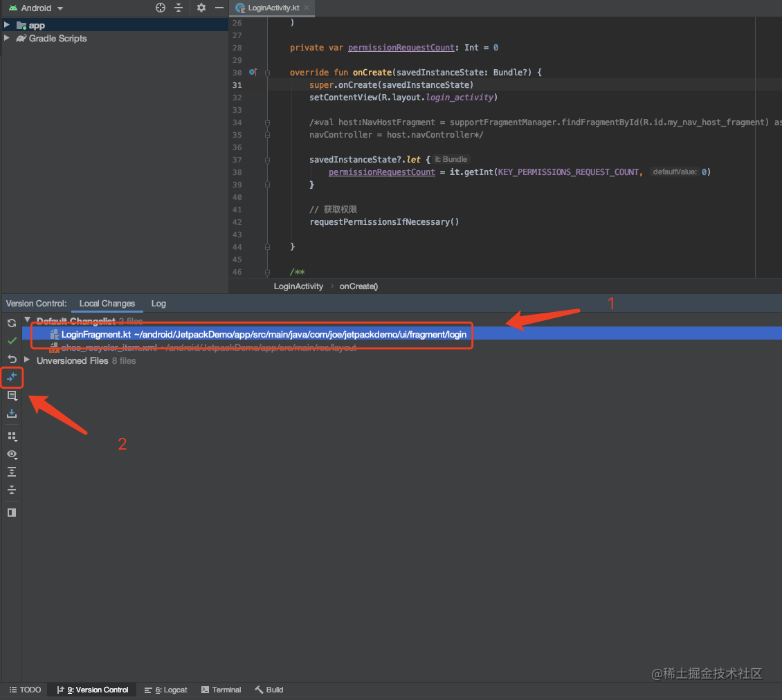The height and width of the screenshot is (700, 782).
Task: Click login_activity in setContentView line
Action: [x=460, y=98]
